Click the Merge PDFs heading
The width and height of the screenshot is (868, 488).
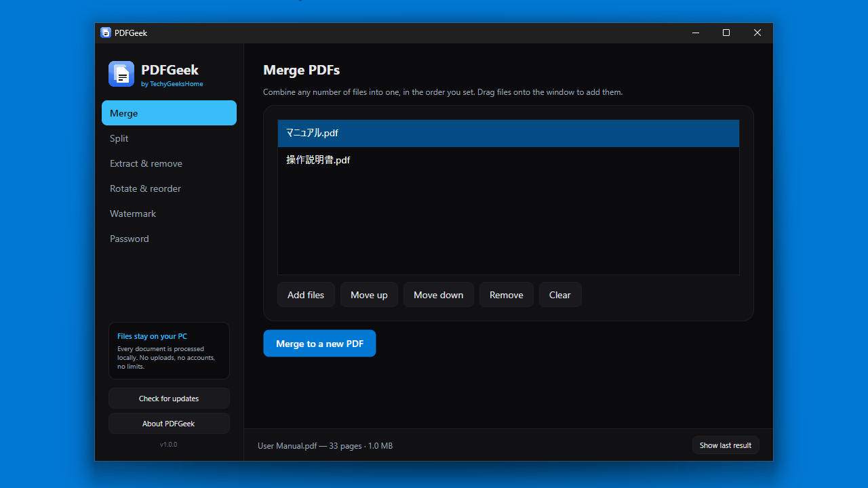(301, 70)
